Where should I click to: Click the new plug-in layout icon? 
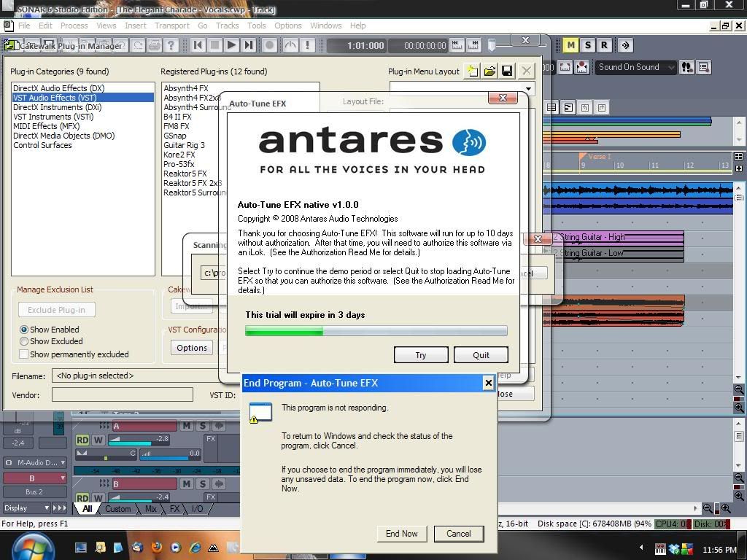coord(473,71)
